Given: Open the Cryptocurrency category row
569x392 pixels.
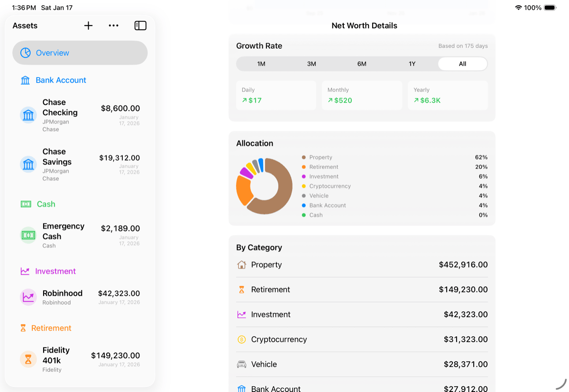Looking at the screenshot, I should [362, 339].
